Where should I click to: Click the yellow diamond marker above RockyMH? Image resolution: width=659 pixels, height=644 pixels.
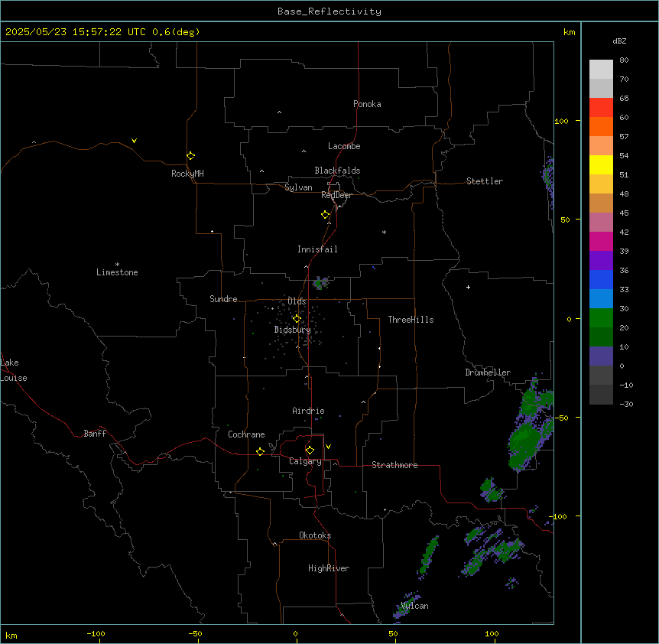point(190,156)
